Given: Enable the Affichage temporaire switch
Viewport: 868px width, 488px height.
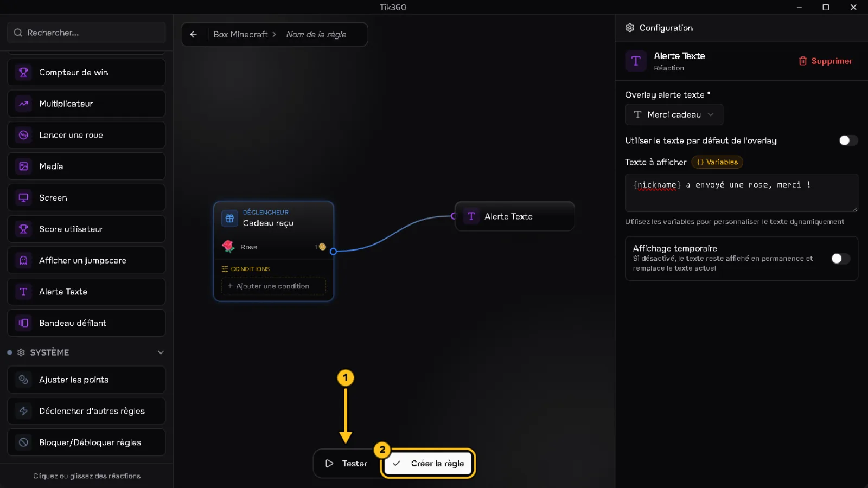Looking at the screenshot, I should [x=841, y=259].
